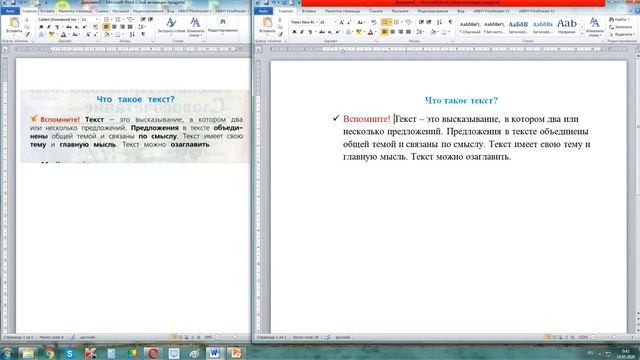Open Editing group in left window
640x360 pixels.
(x=222, y=27)
